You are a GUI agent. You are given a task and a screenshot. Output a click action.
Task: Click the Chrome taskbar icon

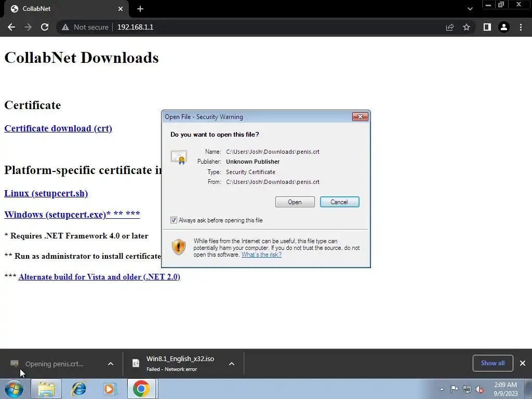coord(141,389)
